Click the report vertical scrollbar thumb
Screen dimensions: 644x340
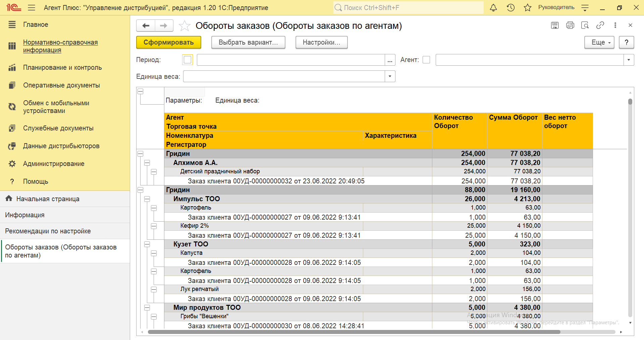pyautogui.click(x=630, y=102)
